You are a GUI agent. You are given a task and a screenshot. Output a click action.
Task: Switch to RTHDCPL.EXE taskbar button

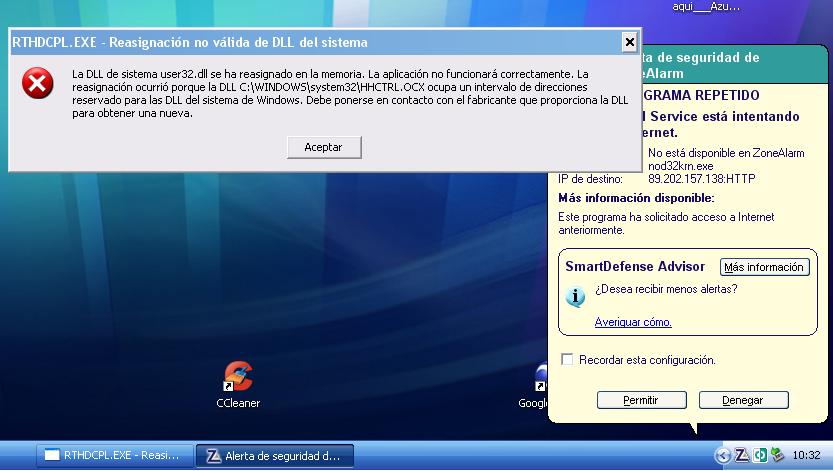[114, 455]
